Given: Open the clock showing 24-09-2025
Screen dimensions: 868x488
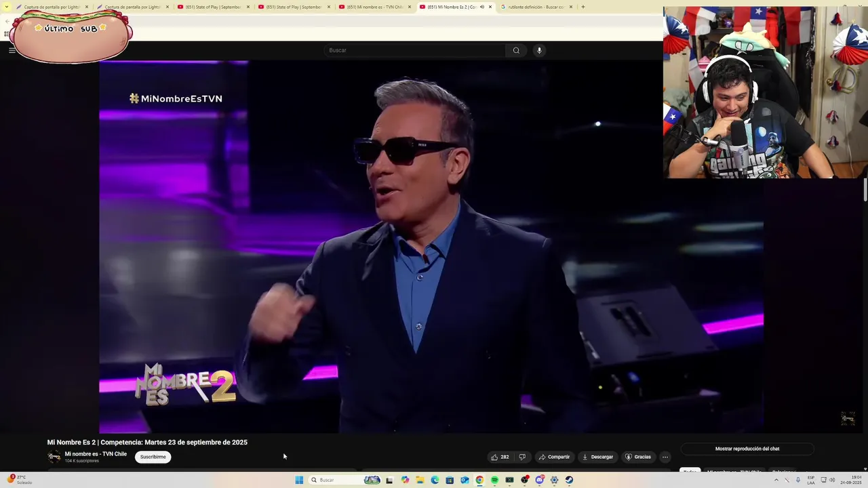Looking at the screenshot, I should click(850, 480).
